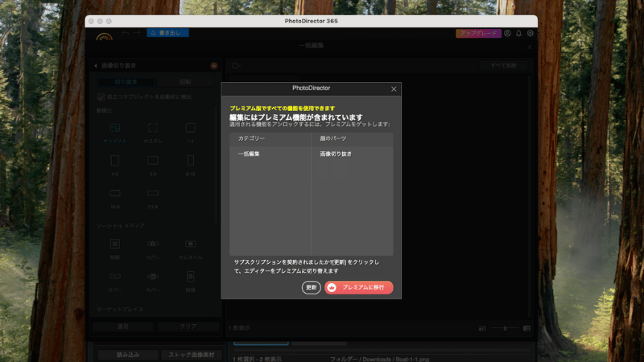Image resolution: width=644 pixels, height=362 pixels.
Task: Click the アップグレード upgrade button
Action: coord(478,33)
